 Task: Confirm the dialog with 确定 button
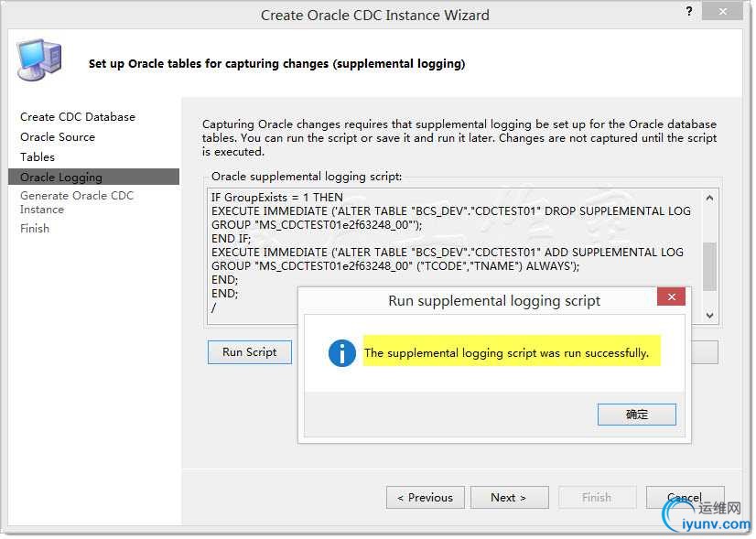(x=636, y=415)
